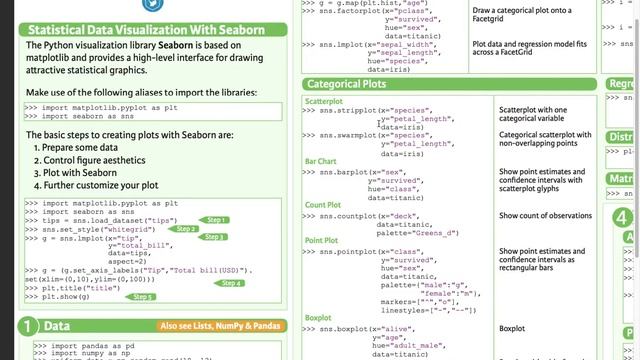640x360 pixels.
Task: Click the 'Step 1' green label
Action: point(214,220)
